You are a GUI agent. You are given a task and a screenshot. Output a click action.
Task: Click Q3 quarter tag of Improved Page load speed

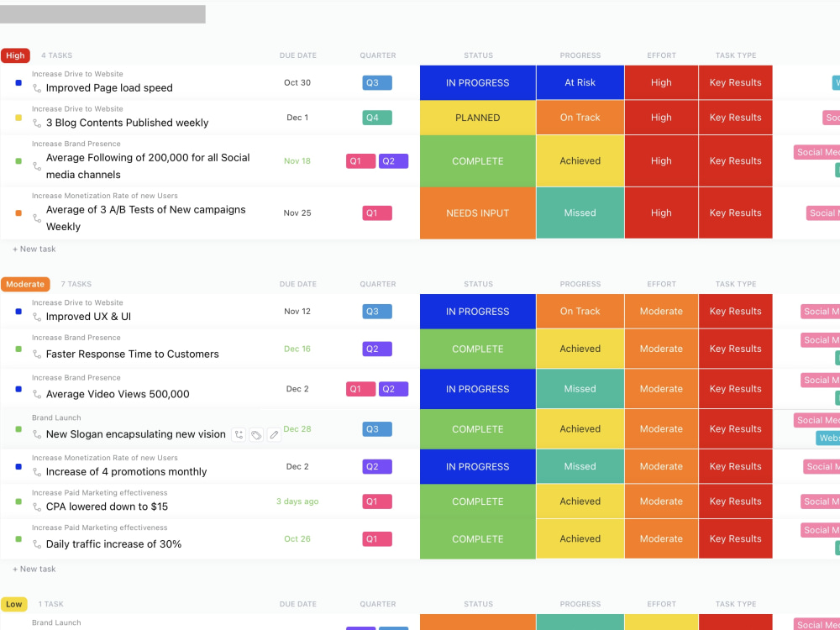pos(377,82)
